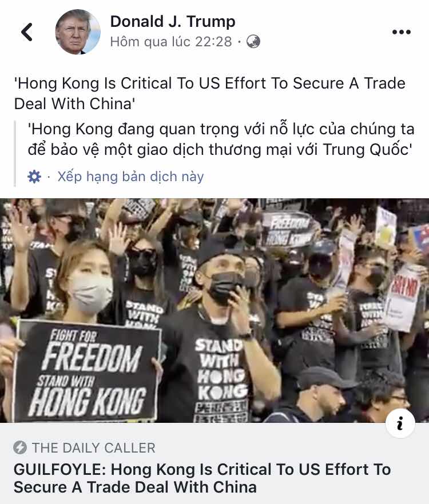The width and height of the screenshot is (429, 504).
Task: Tap the 'Hôm qua lúc 22:28' timestamp
Action: [171, 42]
